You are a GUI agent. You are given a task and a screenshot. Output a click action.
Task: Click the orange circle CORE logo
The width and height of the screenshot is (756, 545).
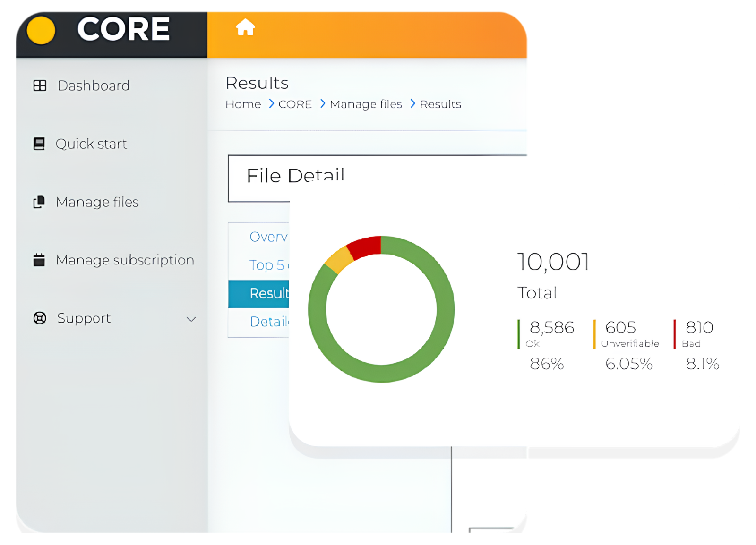click(x=41, y=30)
